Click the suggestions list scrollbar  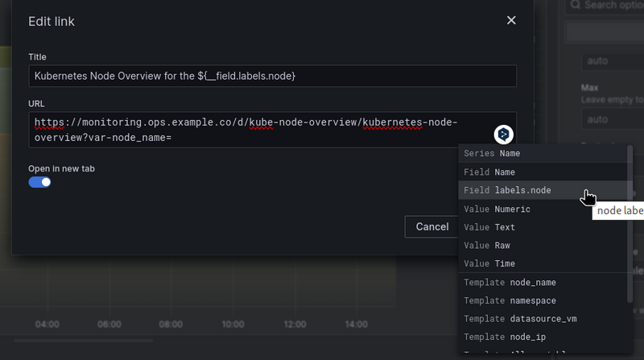pos(630,224)
